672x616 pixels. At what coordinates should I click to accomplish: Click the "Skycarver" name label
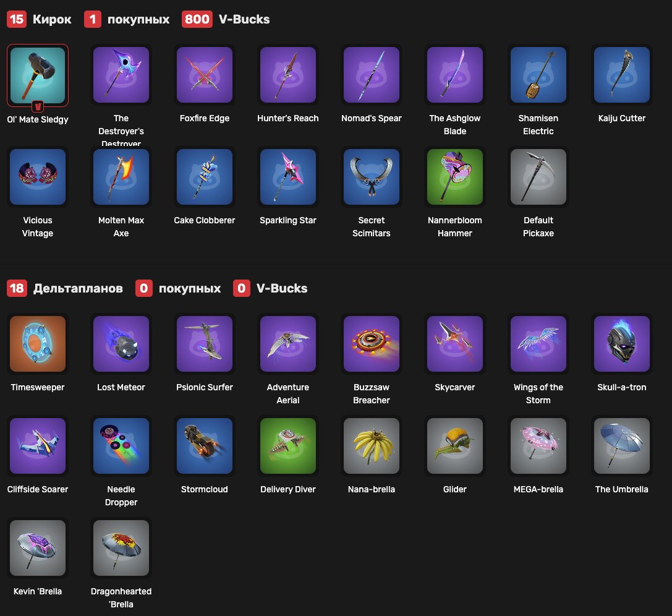coord(455,388)
